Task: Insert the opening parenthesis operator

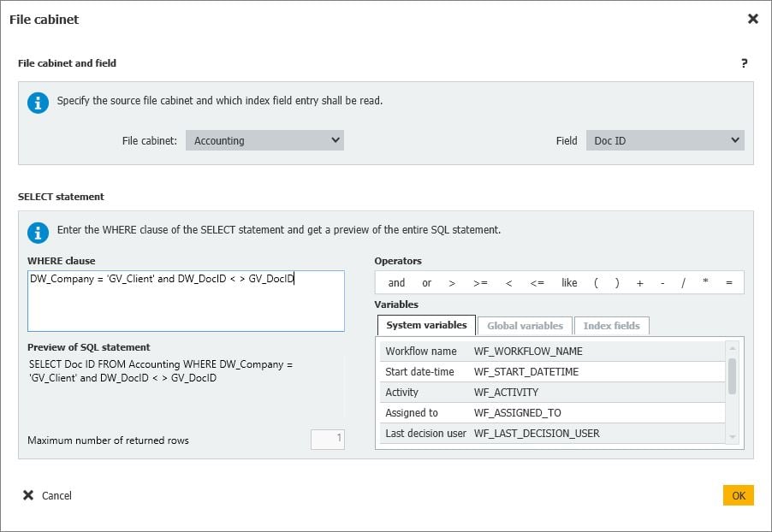Action: point(596,283)
